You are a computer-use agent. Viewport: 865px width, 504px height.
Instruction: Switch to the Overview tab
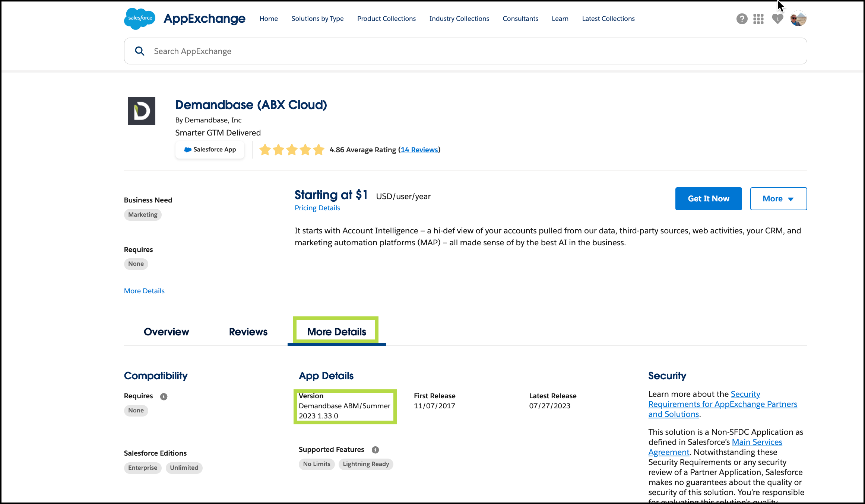(166, 332)
